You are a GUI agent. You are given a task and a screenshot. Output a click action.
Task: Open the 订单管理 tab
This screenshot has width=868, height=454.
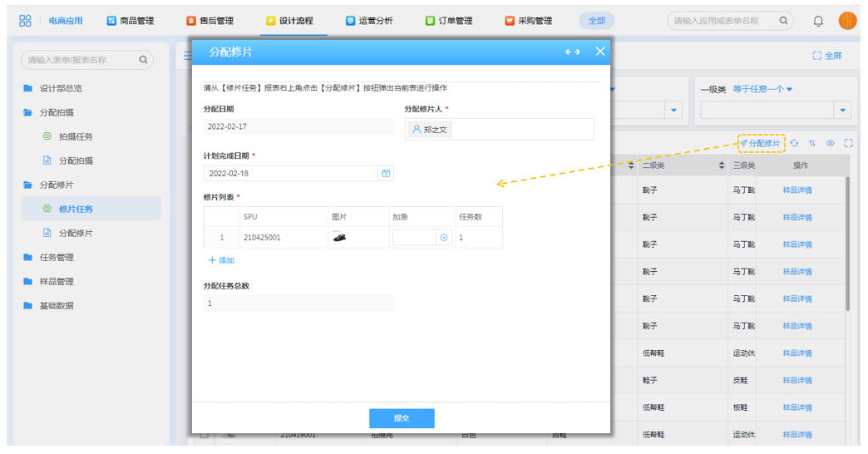point(449,21)
